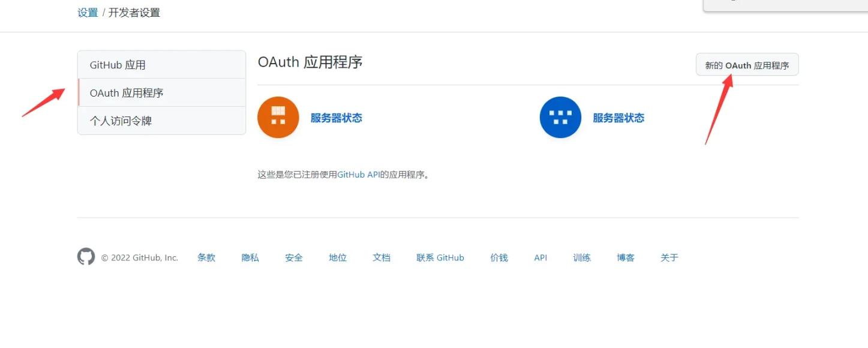
Task: Go to 个人访问令牌 in the sidebar
Action: point(161,121)
